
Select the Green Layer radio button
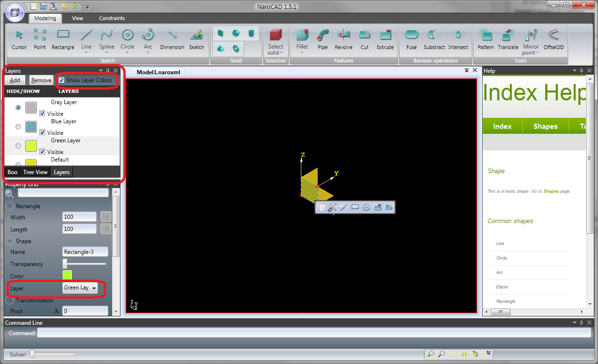click(x=18, y=146)
